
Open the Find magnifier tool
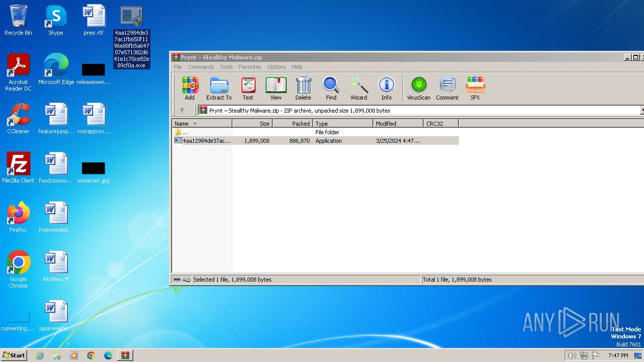coord(331,88)
